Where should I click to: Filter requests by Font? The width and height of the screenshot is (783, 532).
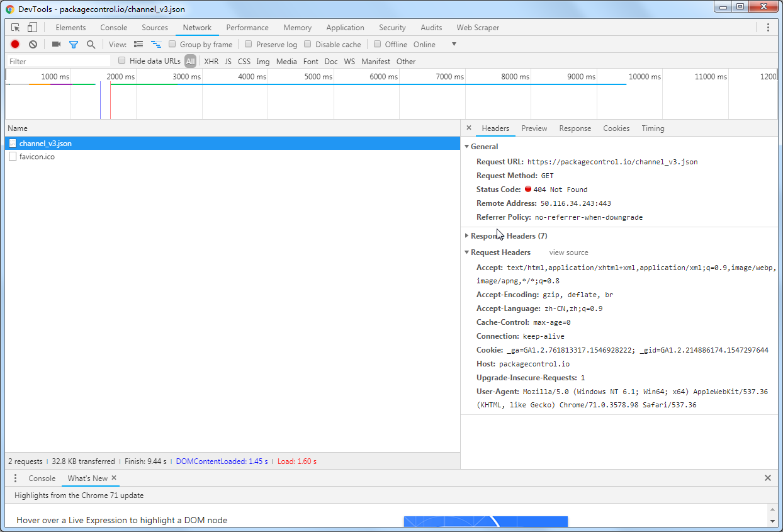(311, 61)
